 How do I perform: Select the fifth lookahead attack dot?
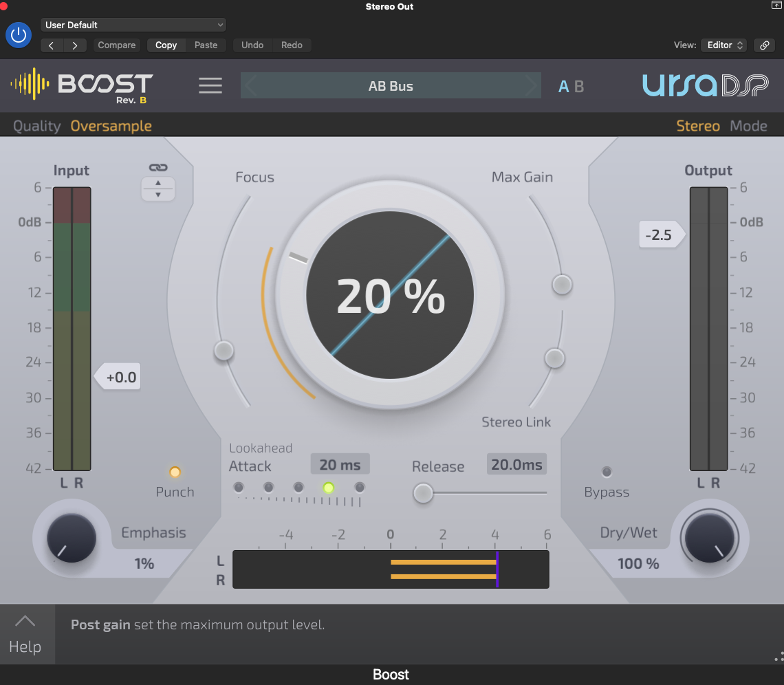(x=360, y=487)
